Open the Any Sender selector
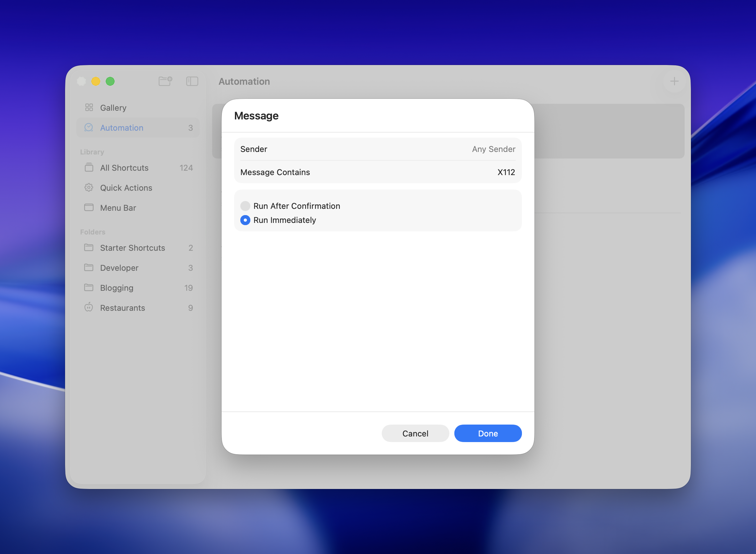Screen dimensions: 756x554 pyautogui.click(x=493, y=149)
